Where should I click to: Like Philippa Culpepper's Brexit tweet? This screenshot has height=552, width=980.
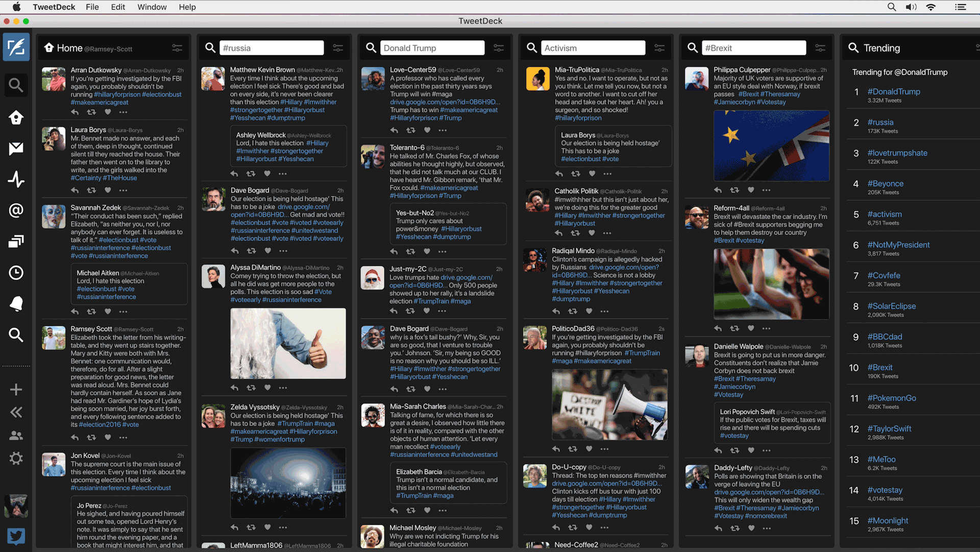click(x=751, y=190)
